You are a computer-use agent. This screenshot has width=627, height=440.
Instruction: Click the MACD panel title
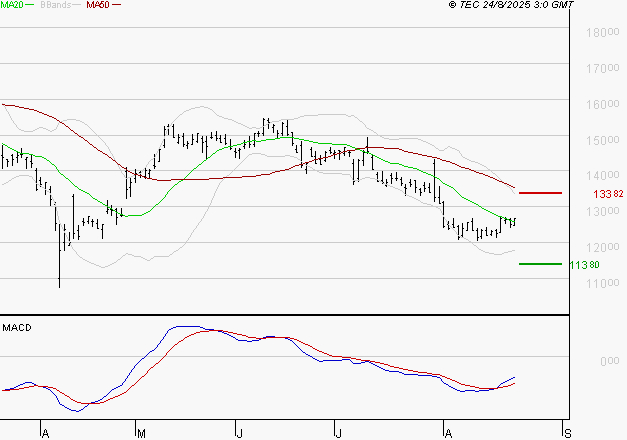(17, 327)
